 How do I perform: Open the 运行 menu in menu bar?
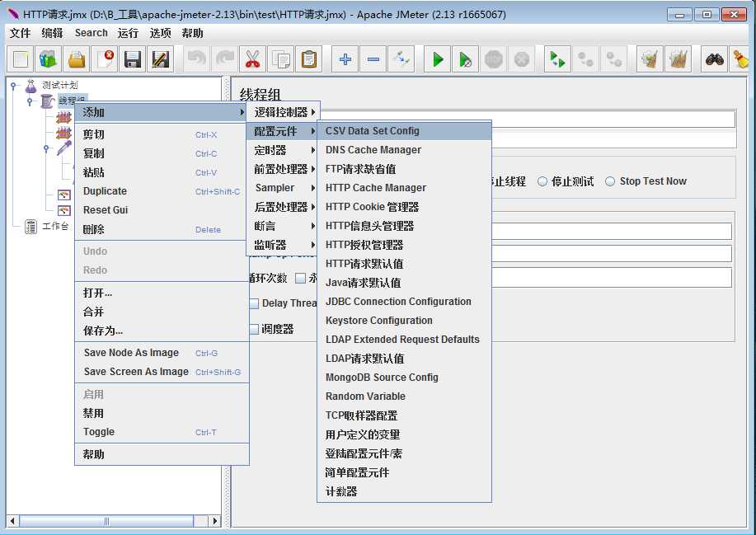pos(128,33)
